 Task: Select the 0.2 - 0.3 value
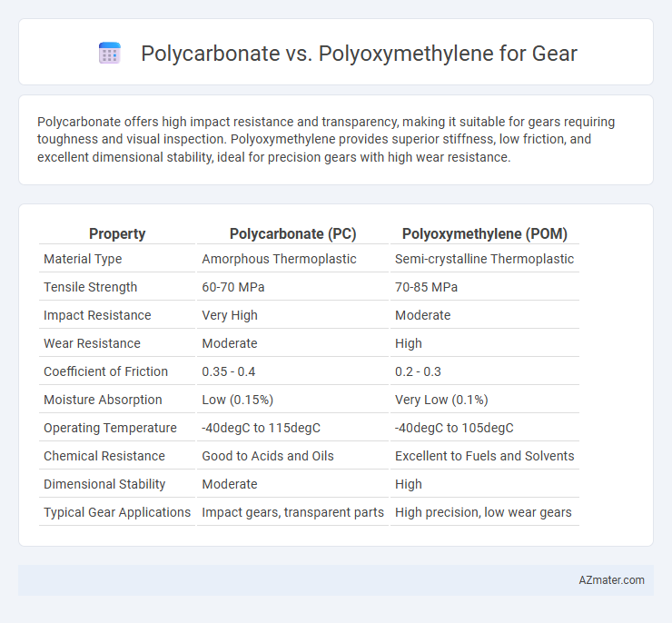[418, 371]
